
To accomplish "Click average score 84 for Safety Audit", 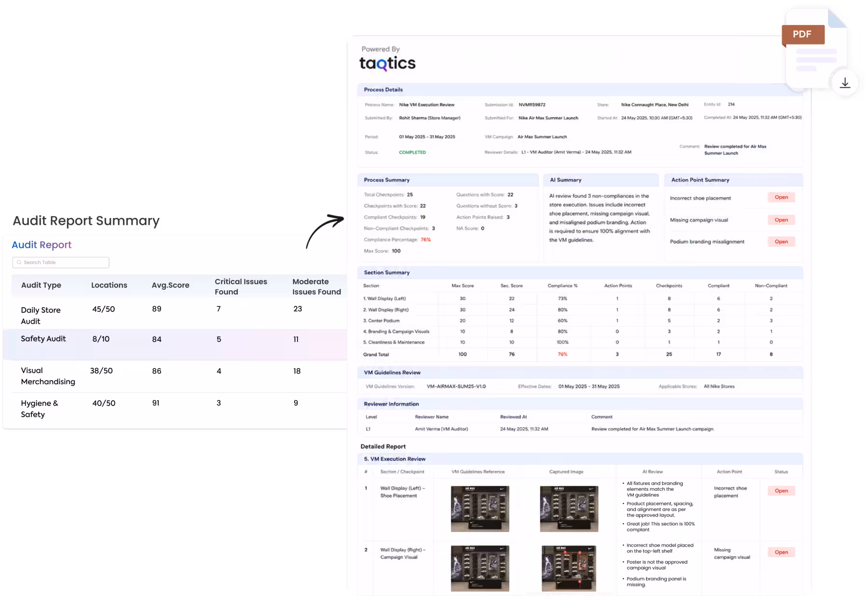I will (x=157, y=339).
